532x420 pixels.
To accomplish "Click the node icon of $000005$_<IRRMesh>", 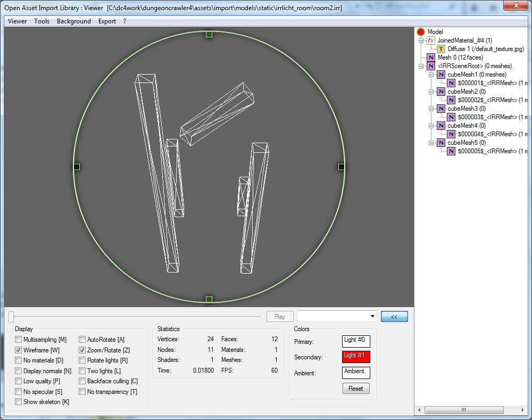I will pyautogui.click(x=451, y=151).
